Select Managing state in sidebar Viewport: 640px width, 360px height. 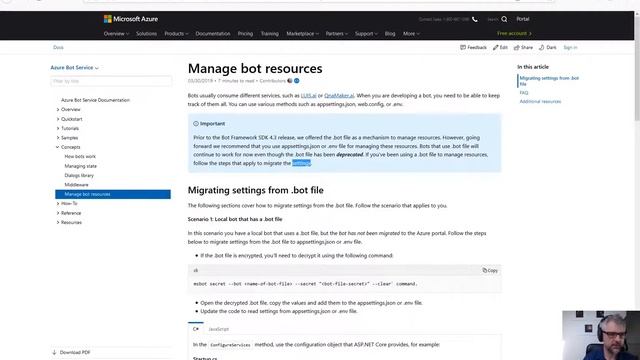tap(80, 166)
